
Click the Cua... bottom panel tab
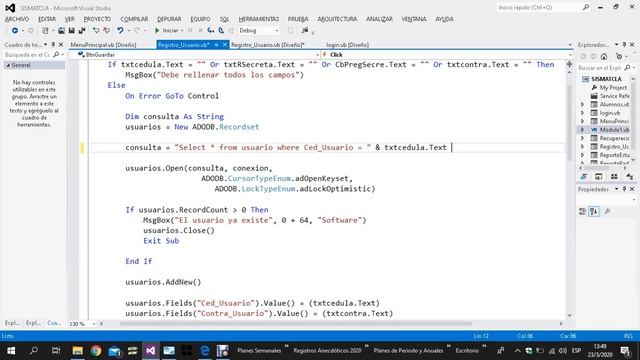click(54, 323)
